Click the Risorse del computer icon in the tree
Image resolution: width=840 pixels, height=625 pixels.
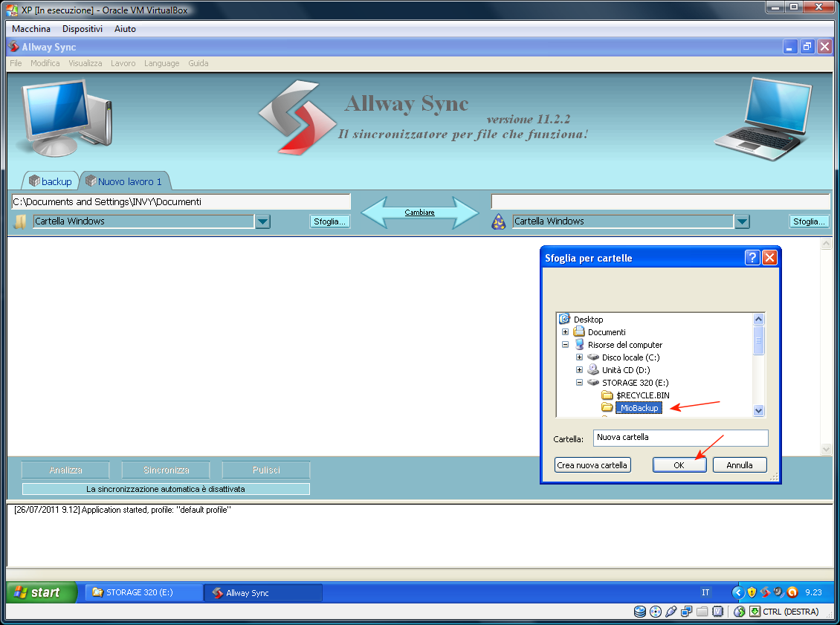(579, 344)
